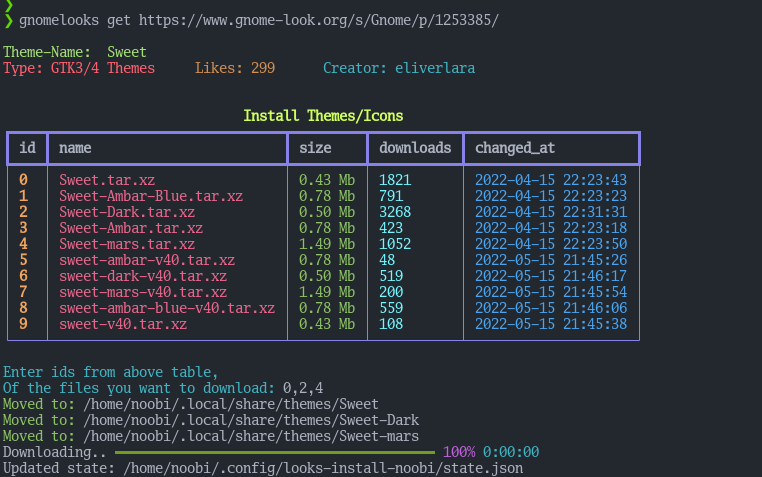This screenshot has height=477, width=762.
Task: Click the download count 1052
Action: point(395,244)
